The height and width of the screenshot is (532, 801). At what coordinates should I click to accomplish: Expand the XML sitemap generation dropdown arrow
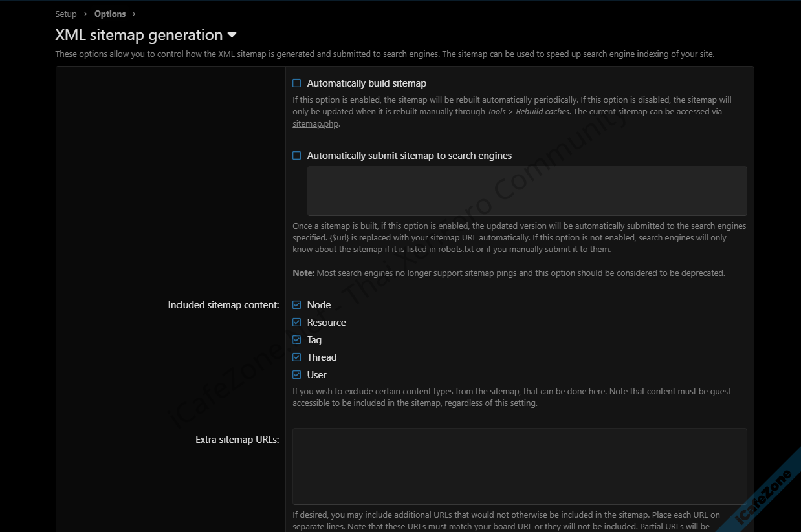pyautogui.click(x=232, y=35)
